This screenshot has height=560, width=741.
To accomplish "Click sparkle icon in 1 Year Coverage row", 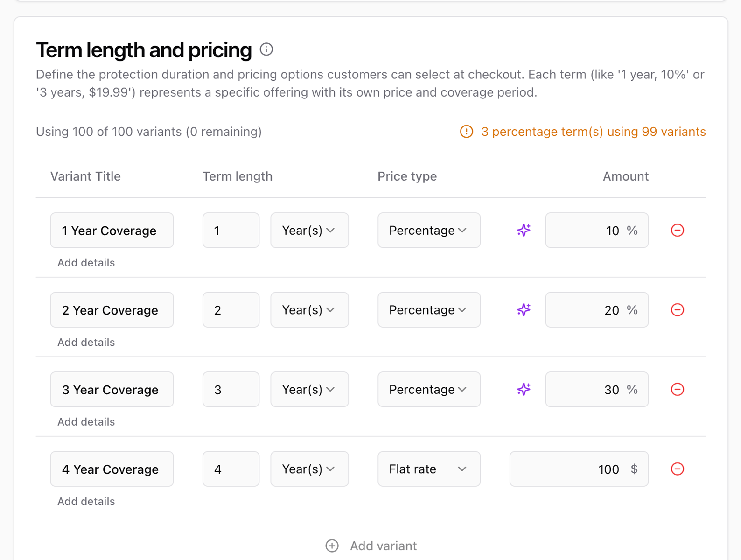I will (524, 230).
